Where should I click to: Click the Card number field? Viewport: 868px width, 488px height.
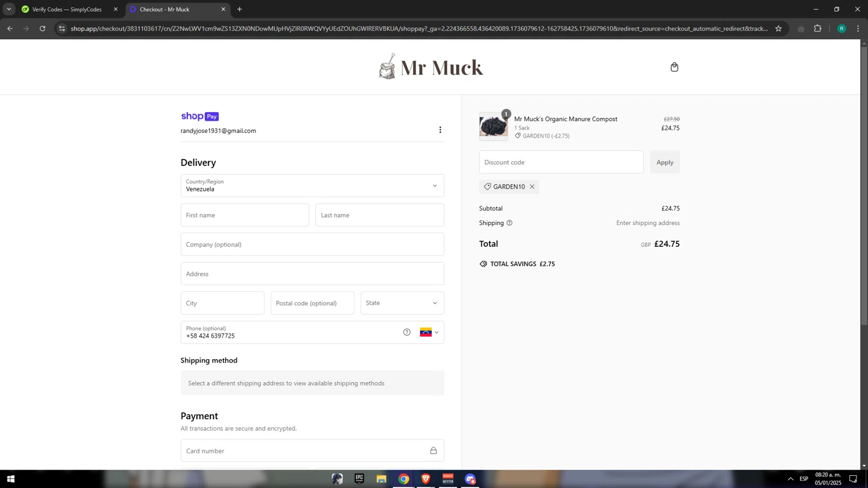[x=312, y=451]
